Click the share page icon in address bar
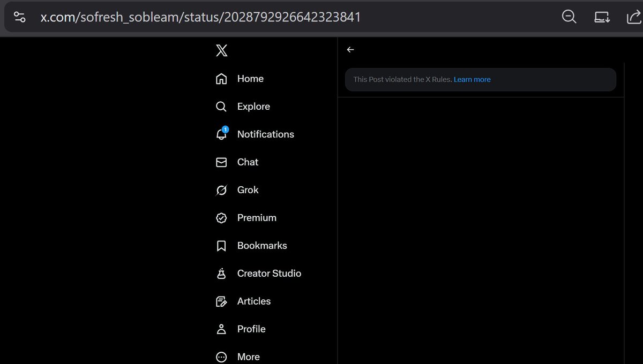Image resolution: width=643 pixels, height=364 pixels. [x=634, y=17]
